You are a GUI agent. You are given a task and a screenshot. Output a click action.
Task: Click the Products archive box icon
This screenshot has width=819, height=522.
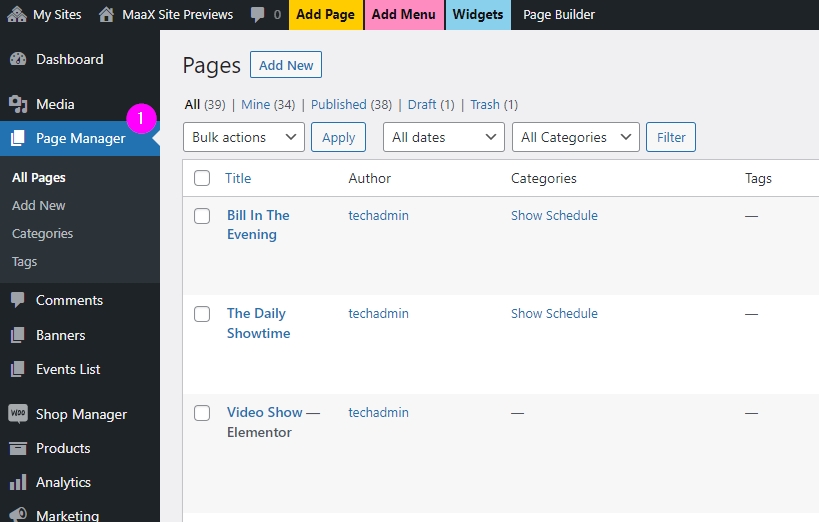[x=18, y=448]
